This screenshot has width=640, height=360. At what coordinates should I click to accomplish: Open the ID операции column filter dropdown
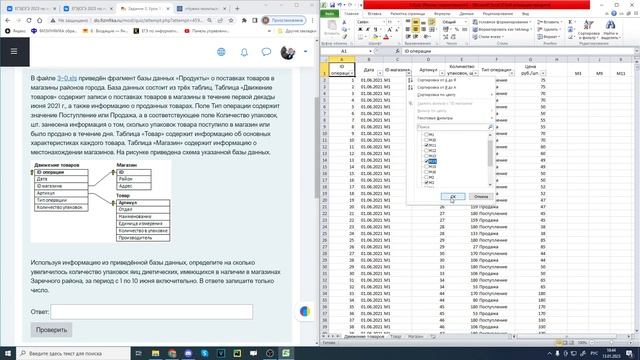[x=352, y=73]
